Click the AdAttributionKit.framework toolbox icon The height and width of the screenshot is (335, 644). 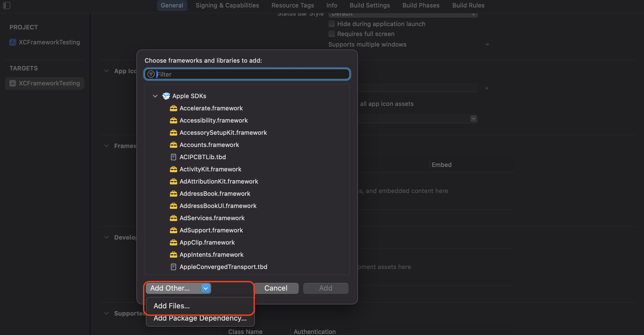(173, 181)
